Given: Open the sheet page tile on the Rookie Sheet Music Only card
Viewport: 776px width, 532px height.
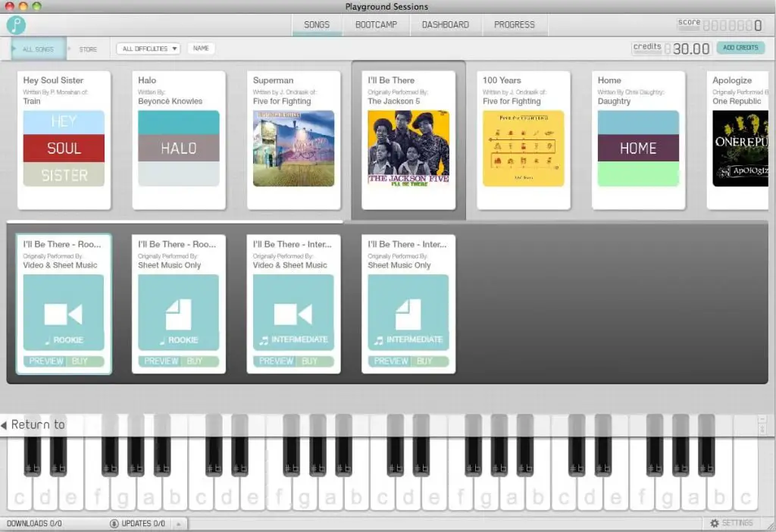Looking at the screenshot, I should click(178, 312).
